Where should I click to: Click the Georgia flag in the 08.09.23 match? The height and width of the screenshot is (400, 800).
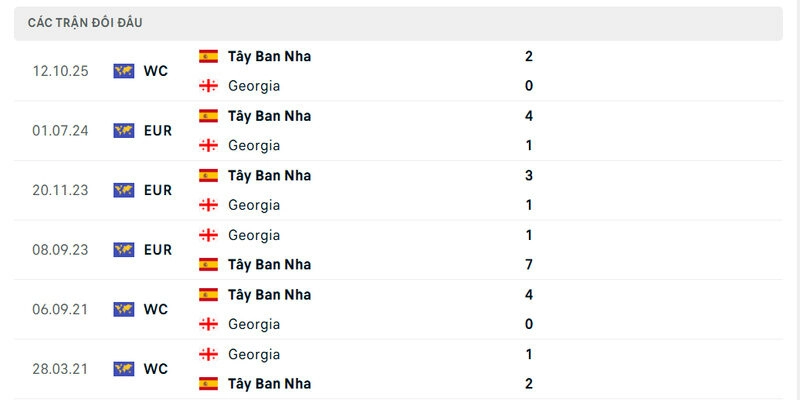coord(208,235)
